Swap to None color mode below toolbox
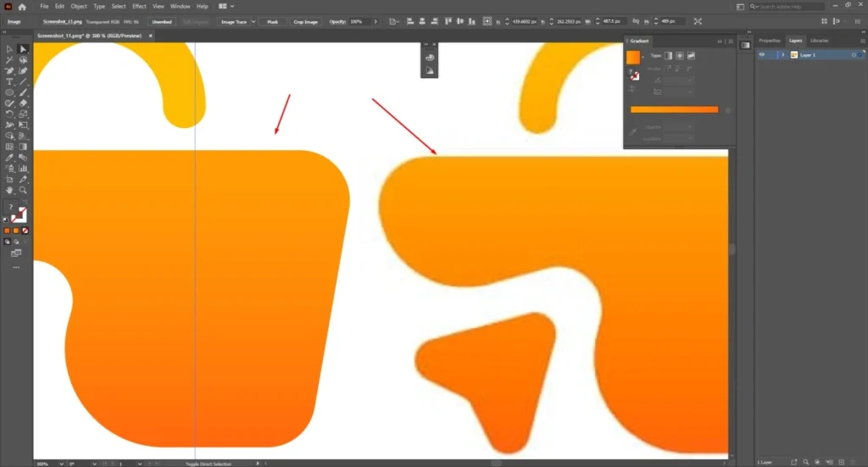The height and width of the screenshot is (467, 868). 25,231
